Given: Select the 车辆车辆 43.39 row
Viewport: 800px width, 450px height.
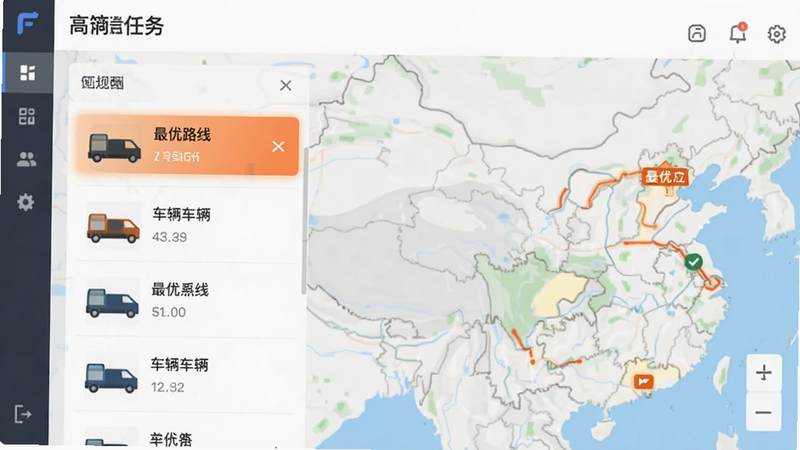Looking at the screenshot, I should click(186, 225).
